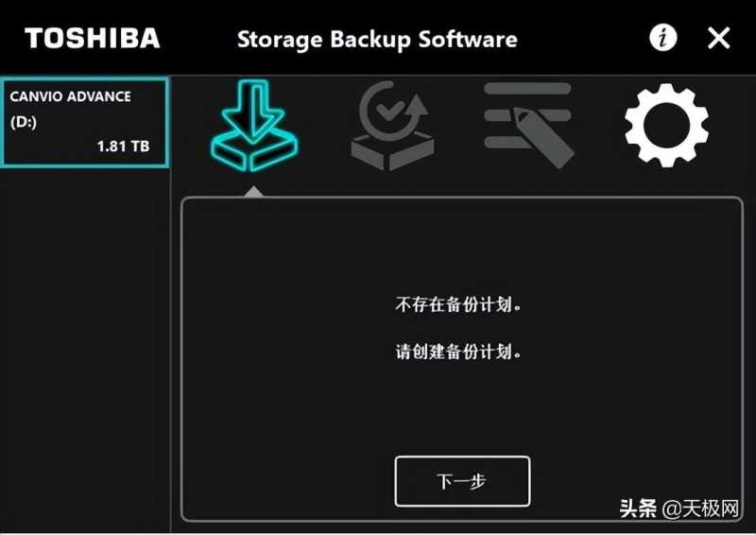Click the 头条 @天极网 watermark
756x535 pixels.
679,509
